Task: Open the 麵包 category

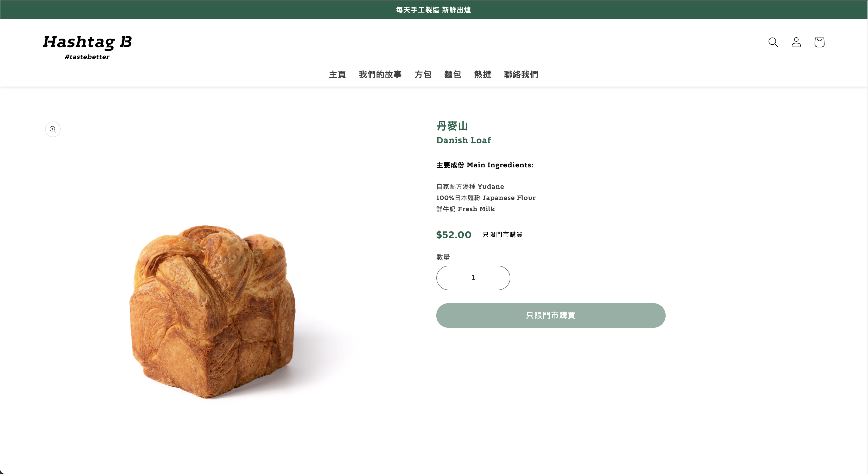Action: coord(452,75)
